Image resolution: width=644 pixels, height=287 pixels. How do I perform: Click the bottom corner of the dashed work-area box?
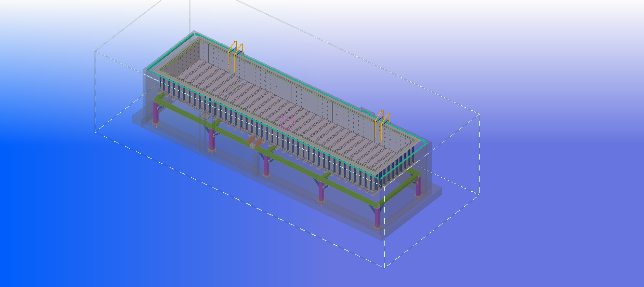384,267
